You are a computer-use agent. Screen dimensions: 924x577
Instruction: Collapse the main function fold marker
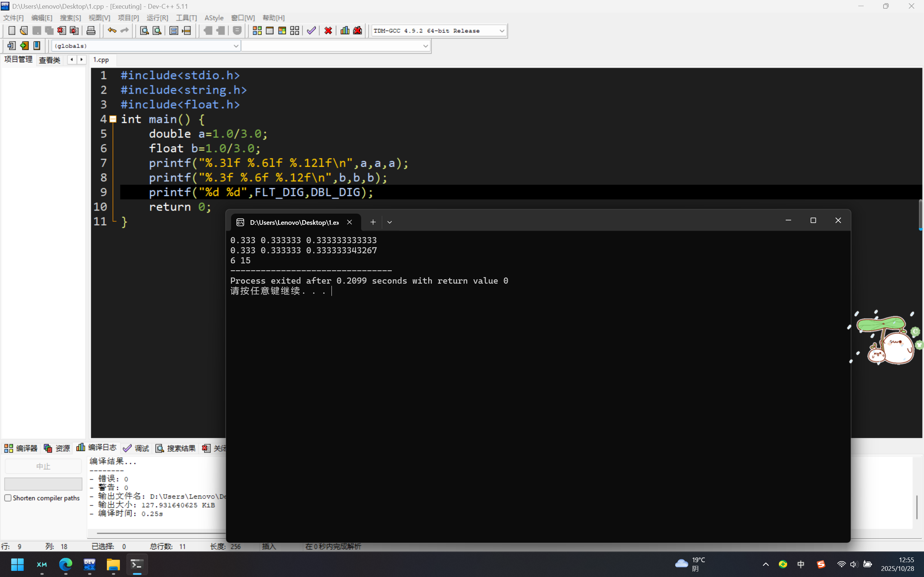click(x=113, y=119)
